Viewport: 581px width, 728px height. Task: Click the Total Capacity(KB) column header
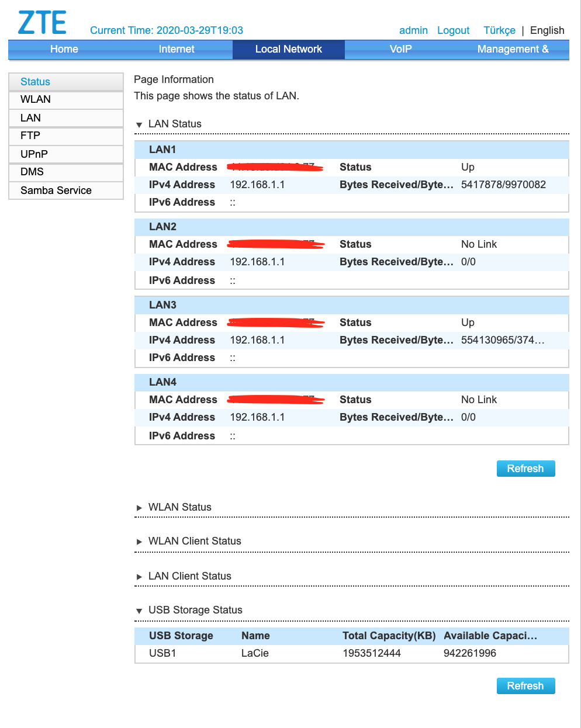point(389,636)
